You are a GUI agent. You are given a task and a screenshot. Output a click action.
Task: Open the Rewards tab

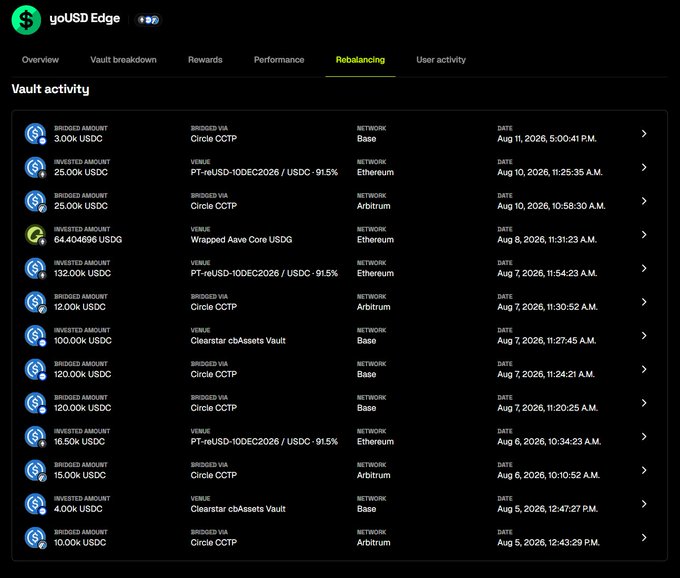click(205, 60)
